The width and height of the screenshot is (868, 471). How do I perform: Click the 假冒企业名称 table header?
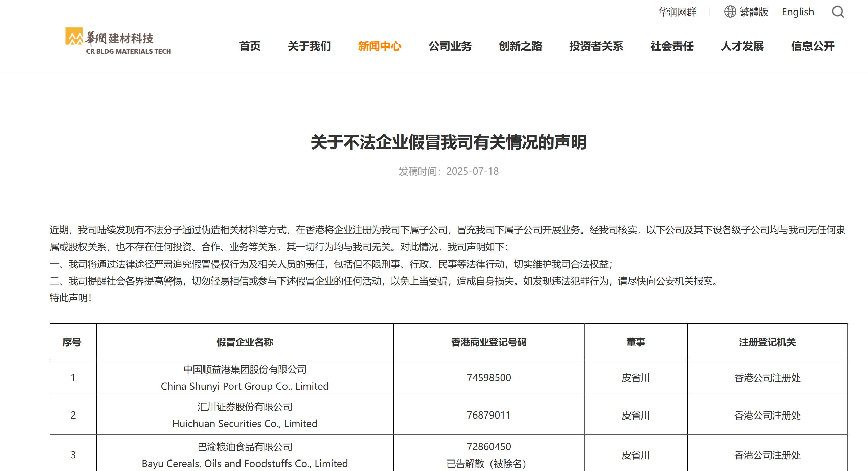[x=245, y=342]
